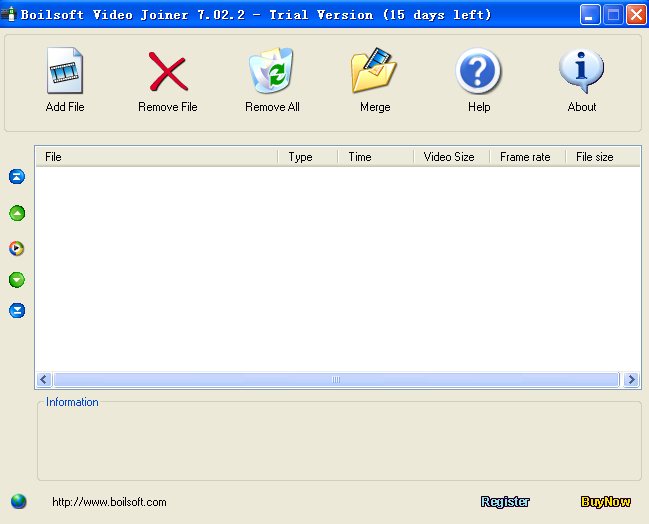Sort list by File size column header
Screen dimensions: 649x524
click(603, 157)
